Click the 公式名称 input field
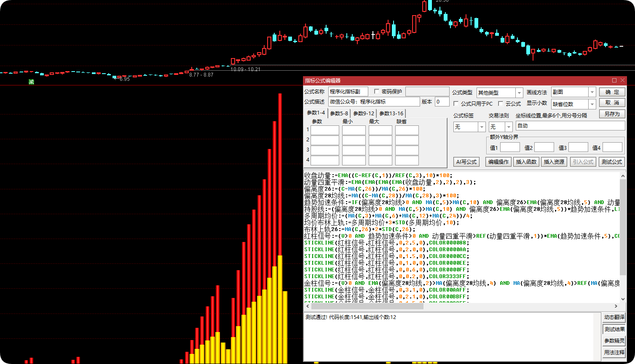 pyautogui.click(x=348, y=91)
